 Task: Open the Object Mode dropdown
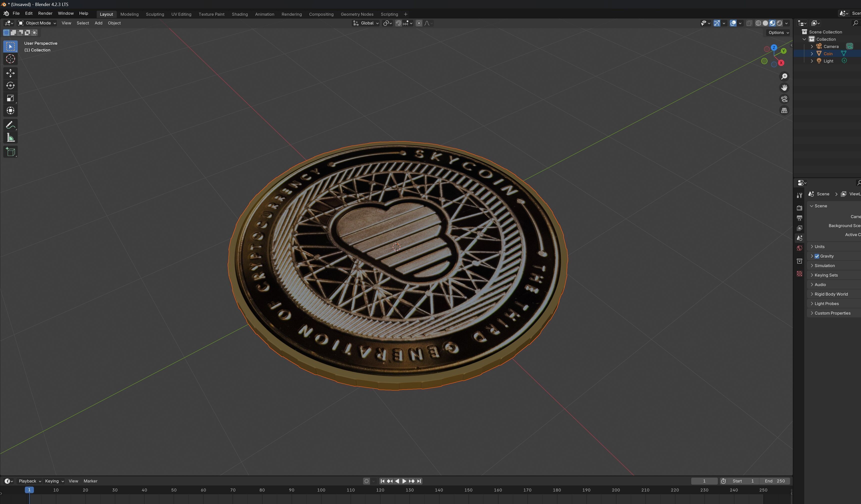[37, 23]
